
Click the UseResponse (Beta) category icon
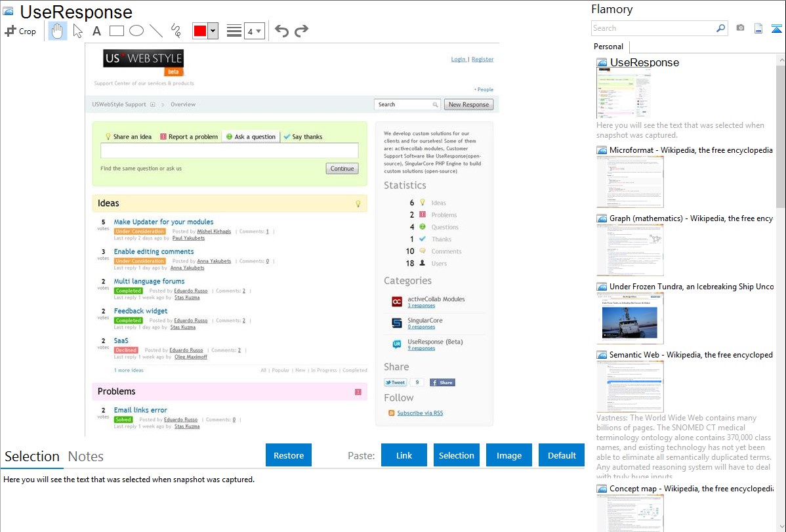[396, 344]
